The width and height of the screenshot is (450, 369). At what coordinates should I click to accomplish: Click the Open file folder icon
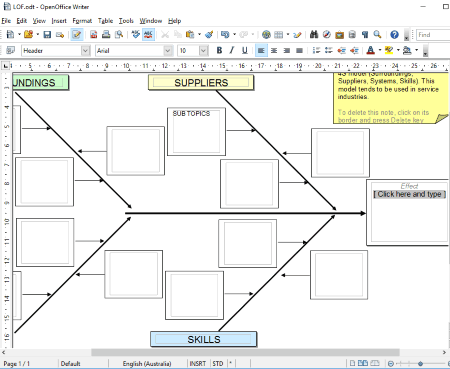tap(29, 34)
